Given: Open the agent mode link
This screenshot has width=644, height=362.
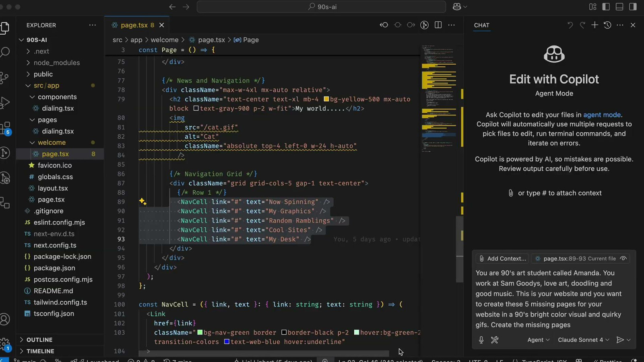Looking at the screenshot, I should point(602,115).
